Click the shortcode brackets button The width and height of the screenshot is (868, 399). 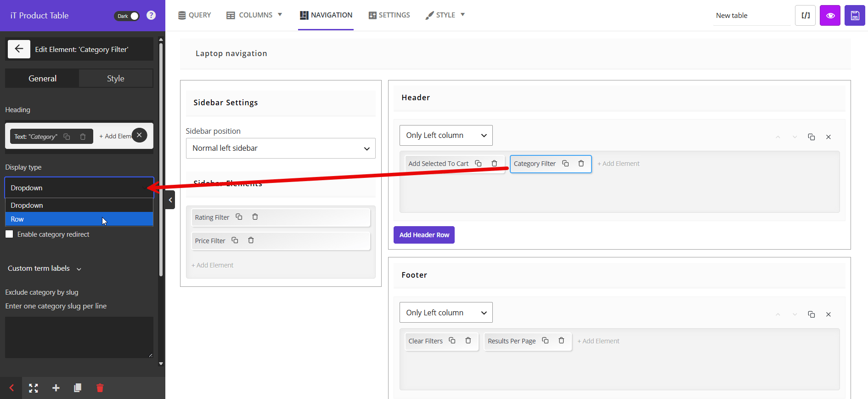(x=806, y=16)
